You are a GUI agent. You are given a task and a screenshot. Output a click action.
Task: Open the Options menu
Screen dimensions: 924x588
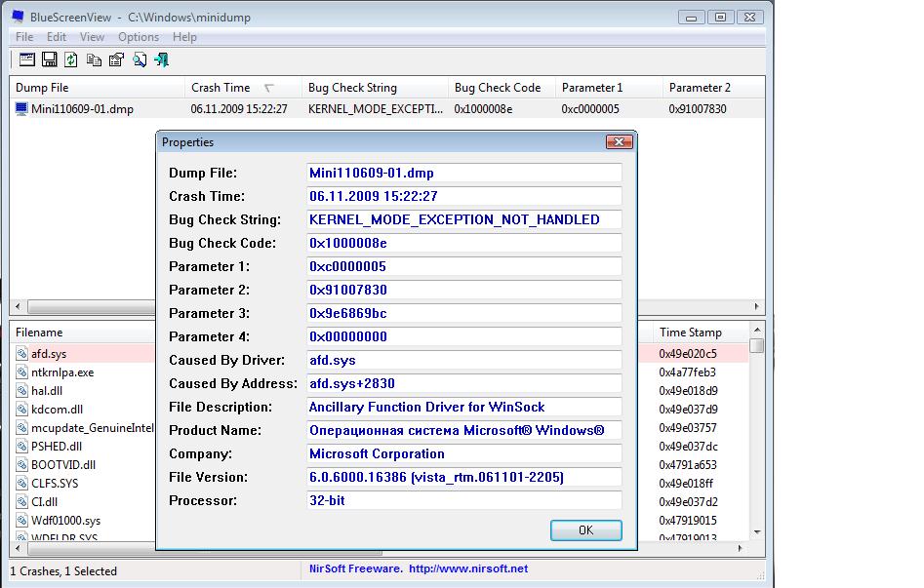click(139, 36)
